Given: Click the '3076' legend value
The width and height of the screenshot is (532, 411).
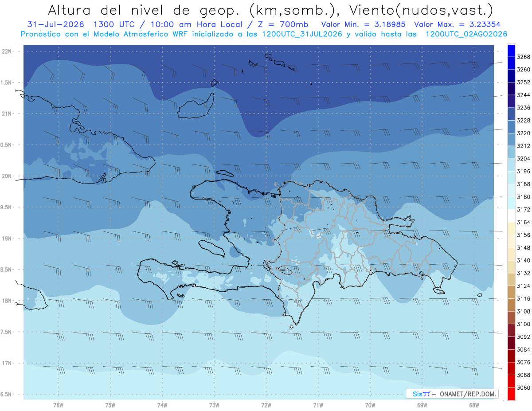Looking at the screenshot, I should click(524, 362).
